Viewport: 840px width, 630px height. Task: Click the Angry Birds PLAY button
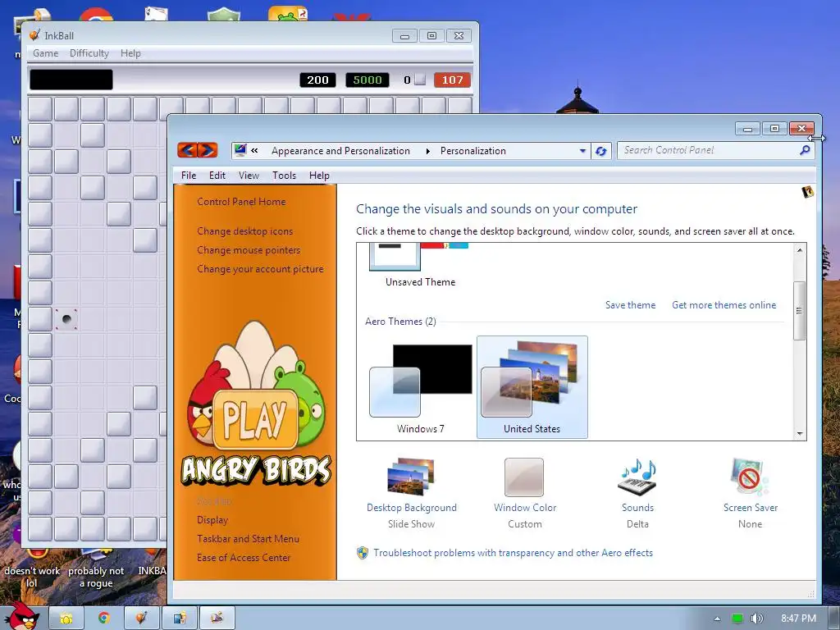(255, 419)
